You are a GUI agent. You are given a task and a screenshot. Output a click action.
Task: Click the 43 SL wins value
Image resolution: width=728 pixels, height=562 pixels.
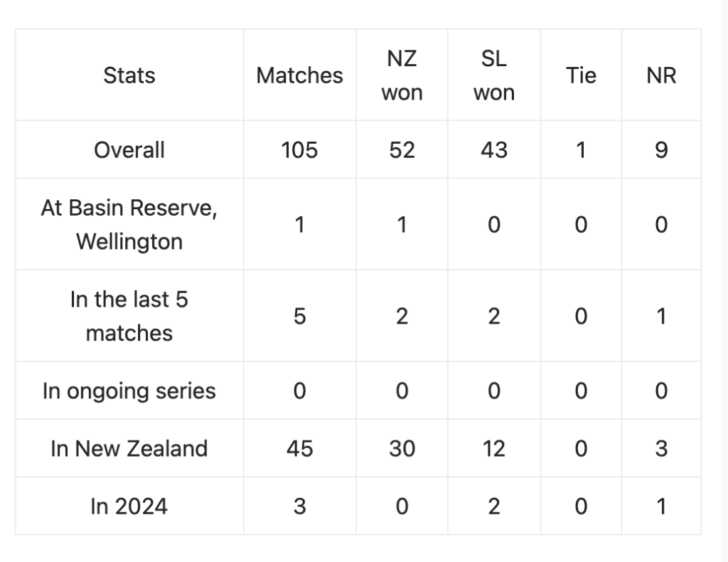(494, 150)
